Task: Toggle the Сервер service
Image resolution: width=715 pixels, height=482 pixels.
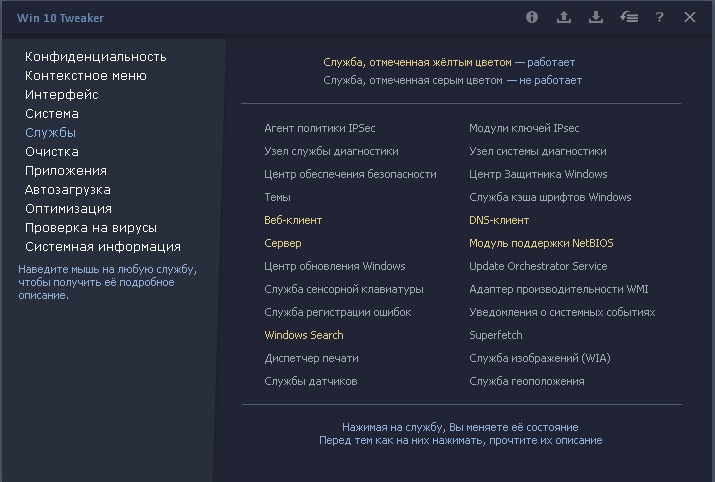Action: [282, 243]
